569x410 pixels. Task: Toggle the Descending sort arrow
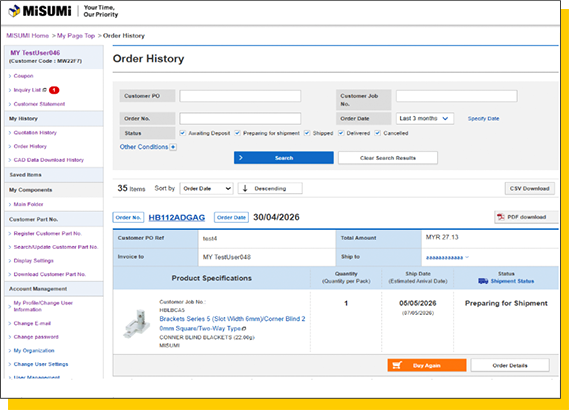click(x=245, y=188)
